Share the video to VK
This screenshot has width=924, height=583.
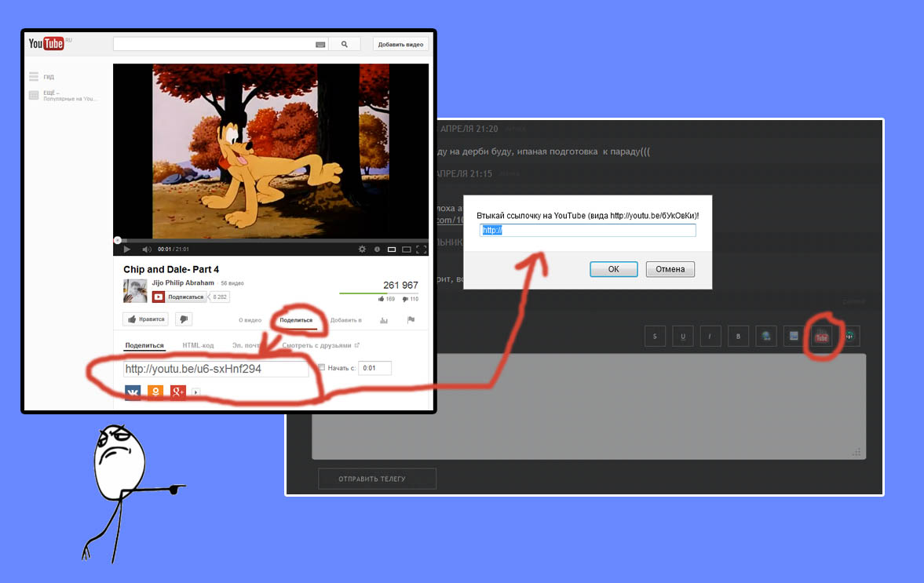pos(133,392)
